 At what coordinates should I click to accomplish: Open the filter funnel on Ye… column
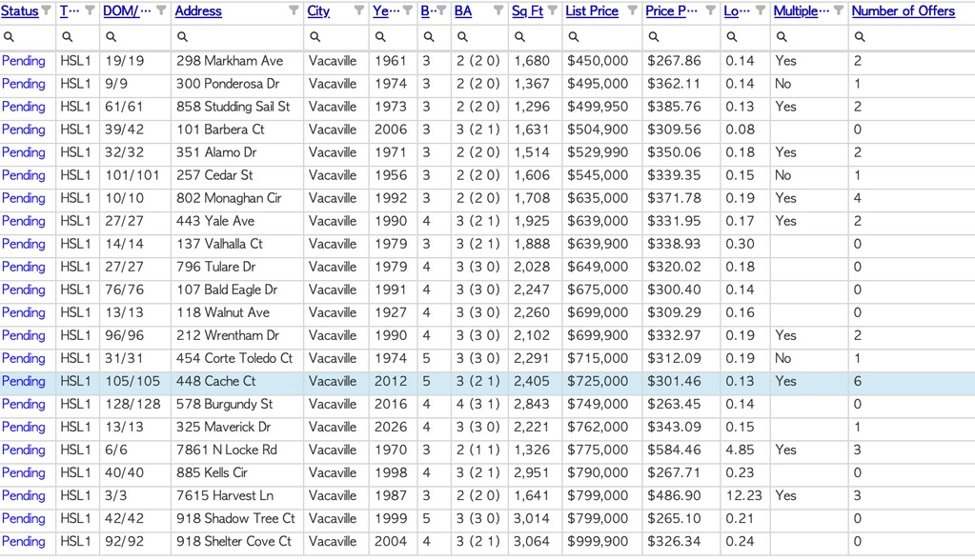point(408,10)
